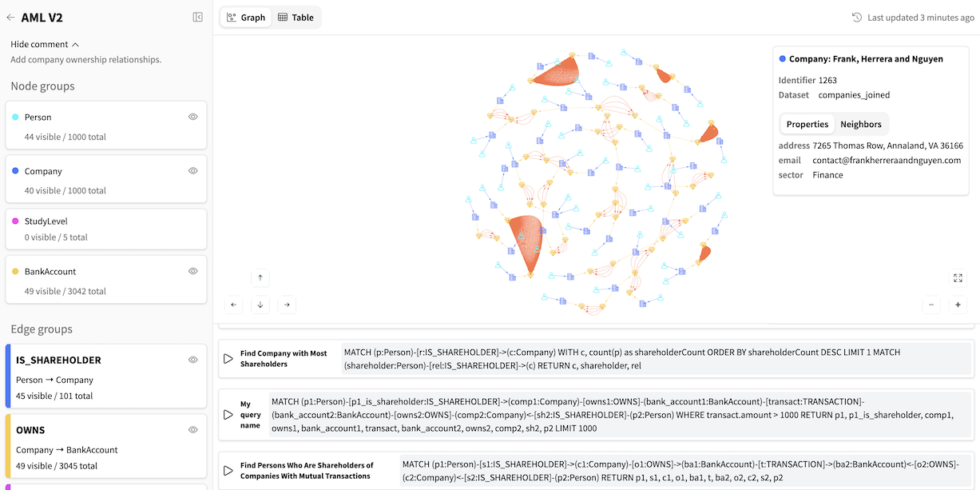The width and height of the screenshot is (980, 490).
Task: Run the Find Company with Most Shareholders query
Action: coord(228,358)
